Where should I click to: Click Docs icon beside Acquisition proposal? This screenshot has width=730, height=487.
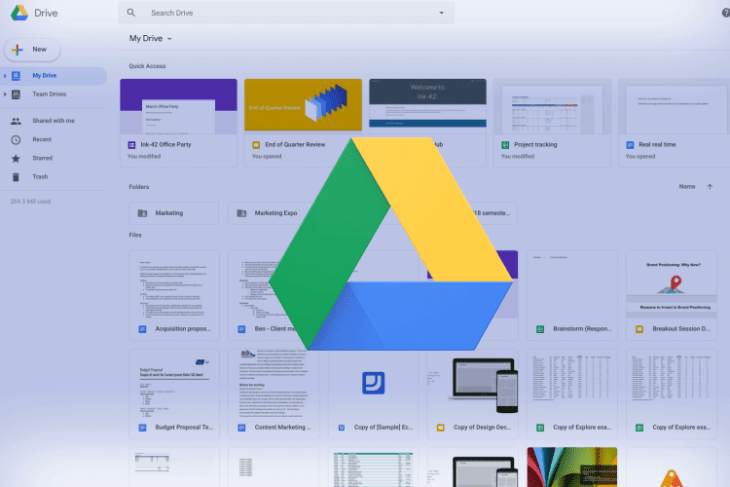click(x=142, y=329)
